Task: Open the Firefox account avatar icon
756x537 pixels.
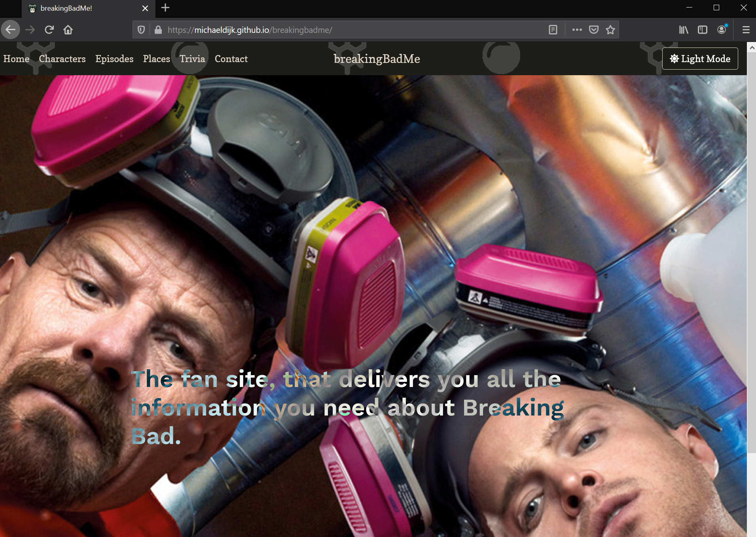Action: coord(722,30)
